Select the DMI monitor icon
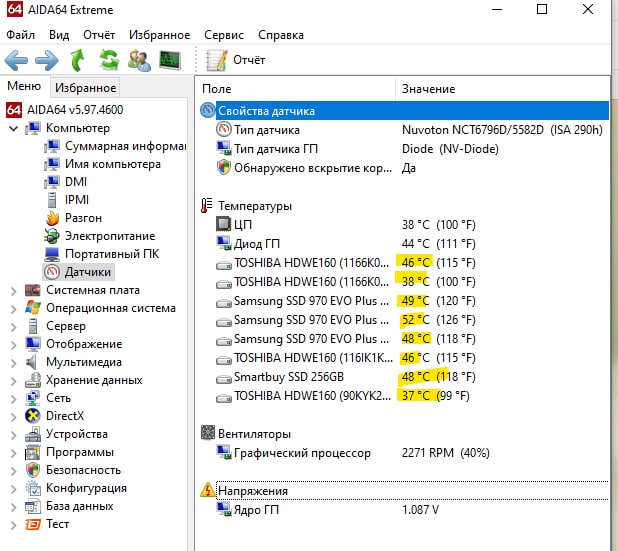The image size is (618, 551). 52,182
